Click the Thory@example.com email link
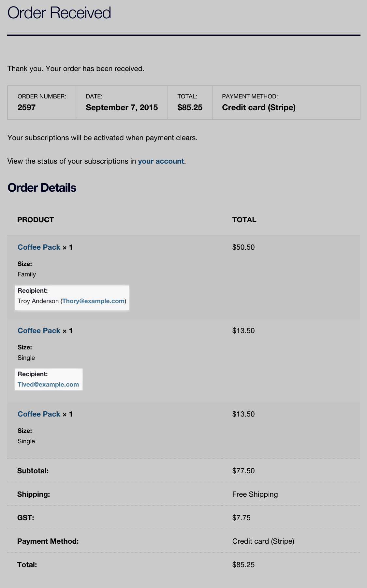Image resolution: width=367 pixels, height=588 pixels. [93, 301]
